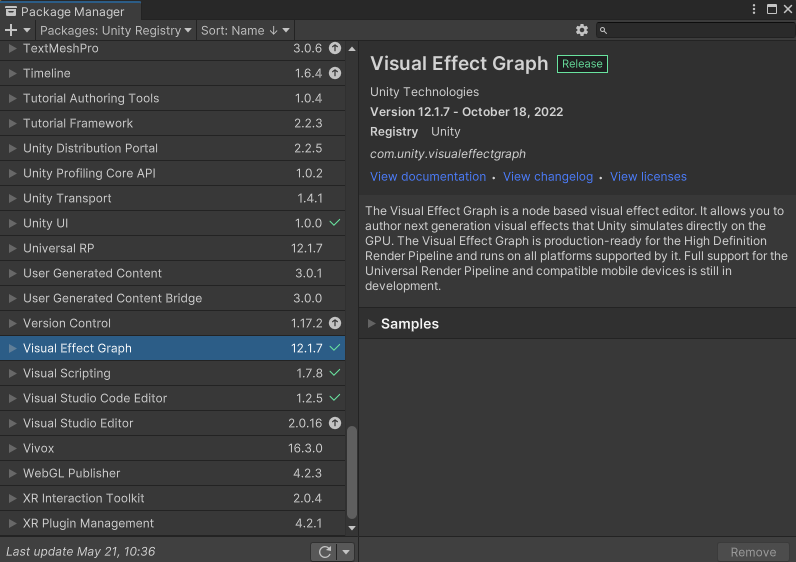The height and width of the screenshot is (562, 796).
Task: Click the Timeline update available icon
Action: (x=335, y=73)
